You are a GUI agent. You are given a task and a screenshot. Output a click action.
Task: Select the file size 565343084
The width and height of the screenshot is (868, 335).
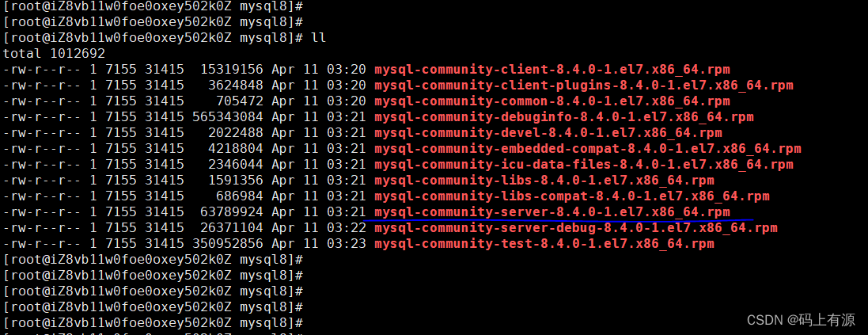click(228, 117)
